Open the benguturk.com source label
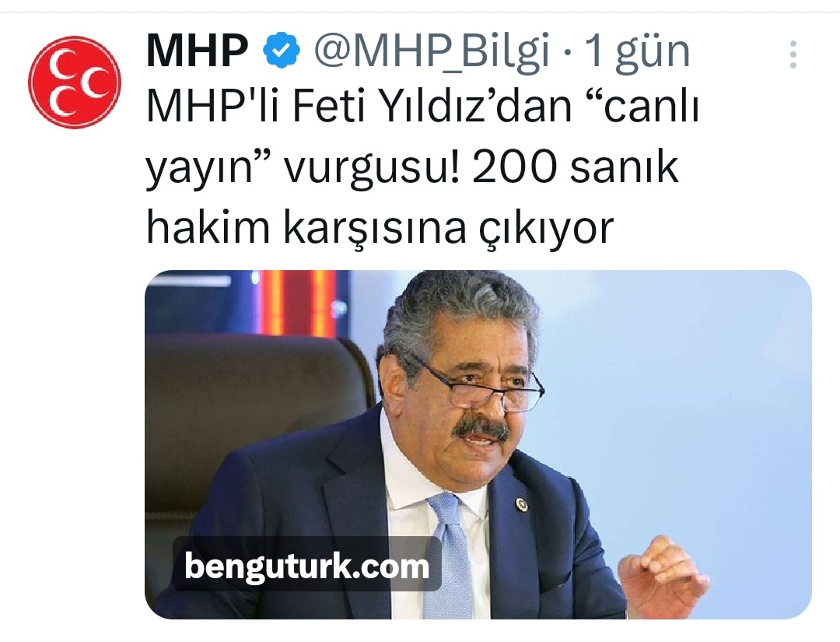The height and width of the screenshot is (642, 840). click(x=307, y=566)
